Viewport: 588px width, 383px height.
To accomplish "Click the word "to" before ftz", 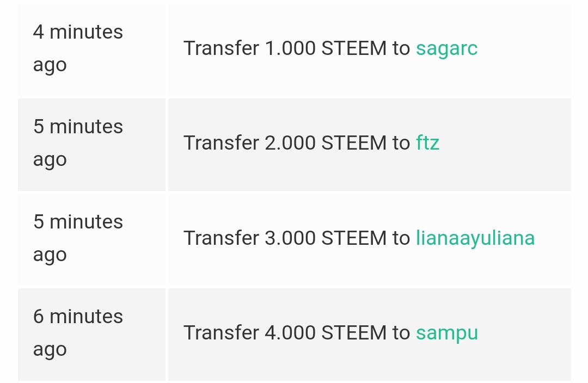I will [401, 143].
